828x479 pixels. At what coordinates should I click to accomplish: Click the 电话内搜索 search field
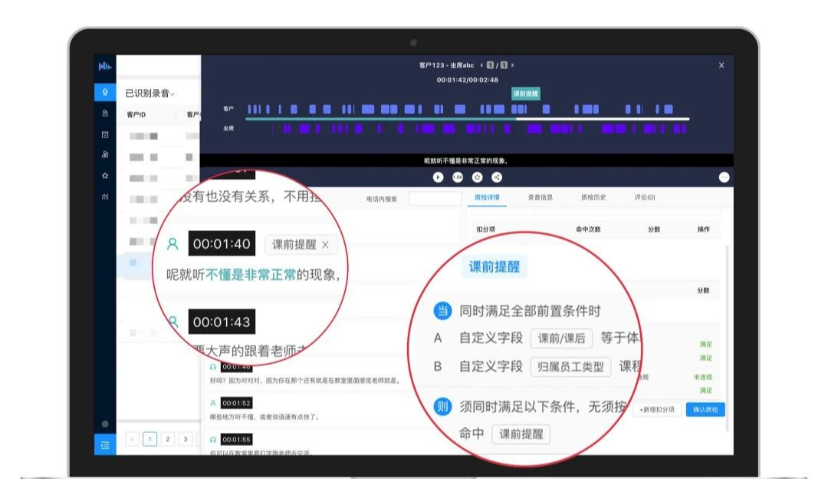pos(435,199)
